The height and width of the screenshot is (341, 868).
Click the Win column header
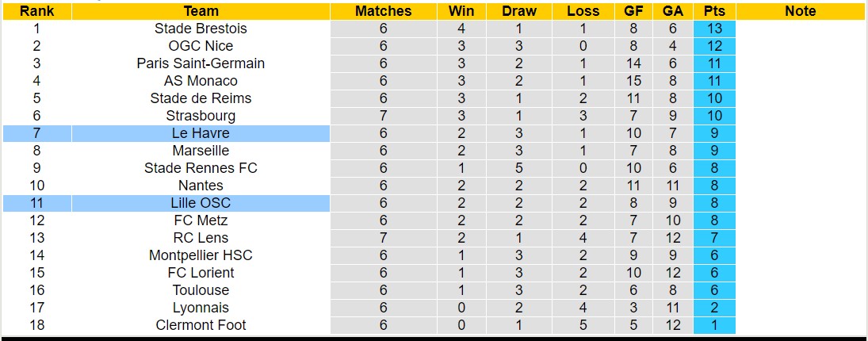(461, 11)
